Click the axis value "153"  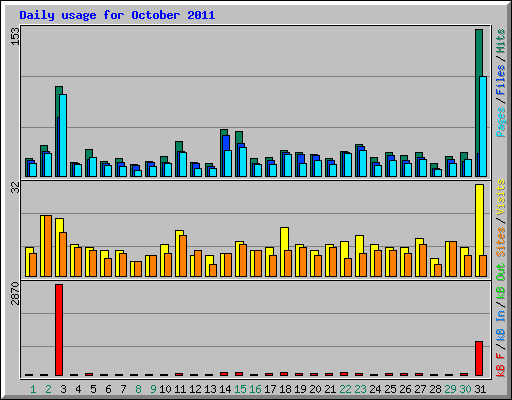(x=15, y=36)
